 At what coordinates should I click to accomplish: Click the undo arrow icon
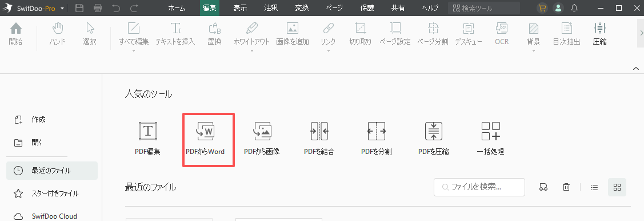[116, 8]
